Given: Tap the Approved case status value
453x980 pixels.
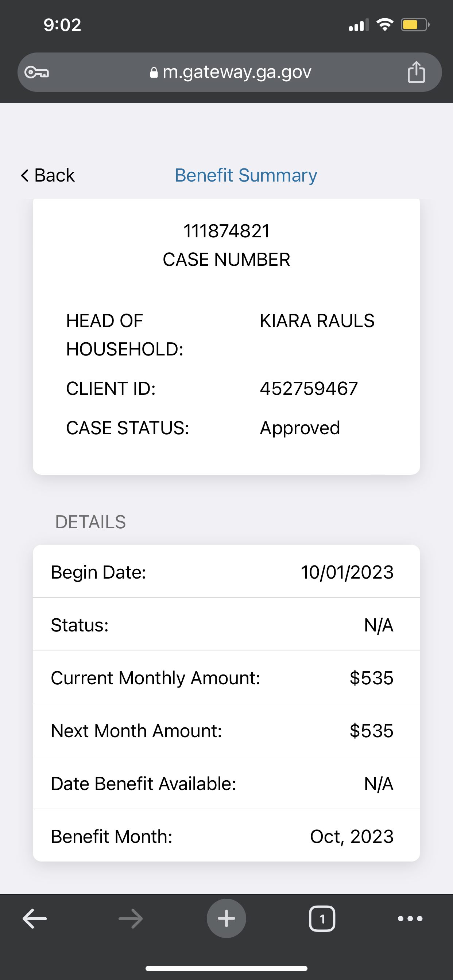Looking at the screenshot, I should tap(300, 428).
